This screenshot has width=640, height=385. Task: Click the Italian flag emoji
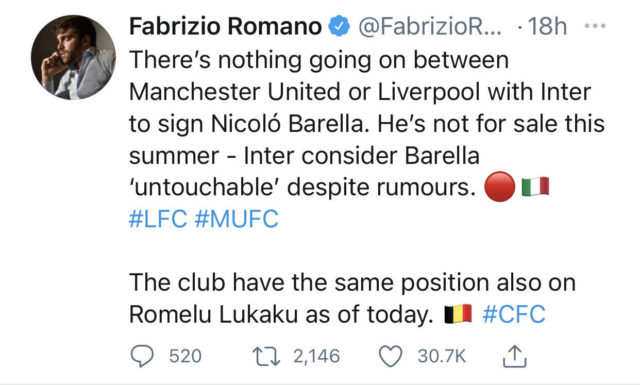pos(536,187)
